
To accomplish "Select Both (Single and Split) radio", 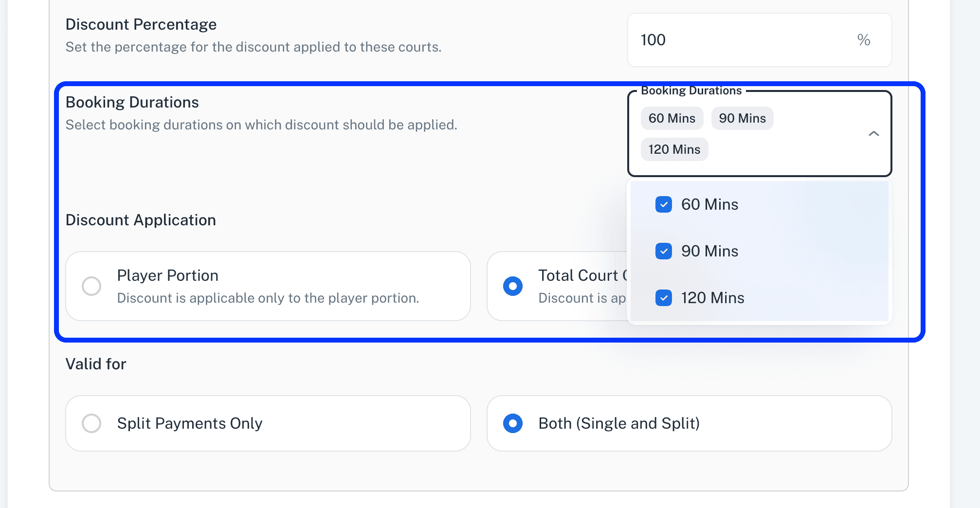I will click(x=513, y=423).
